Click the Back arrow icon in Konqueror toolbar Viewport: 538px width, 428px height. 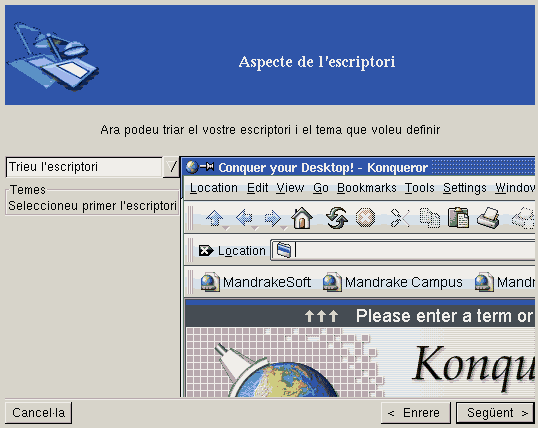pos(244,218)
